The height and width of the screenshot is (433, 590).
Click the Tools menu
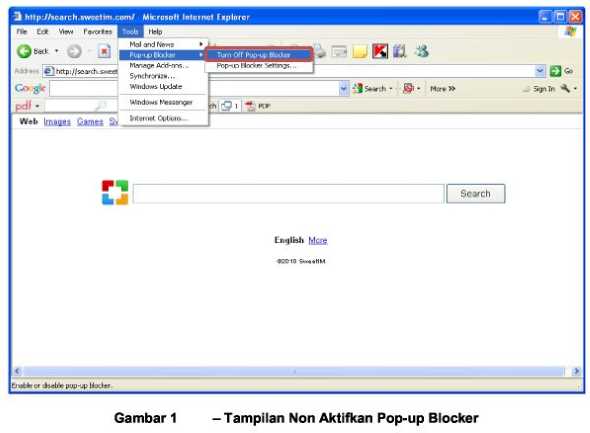130,32
